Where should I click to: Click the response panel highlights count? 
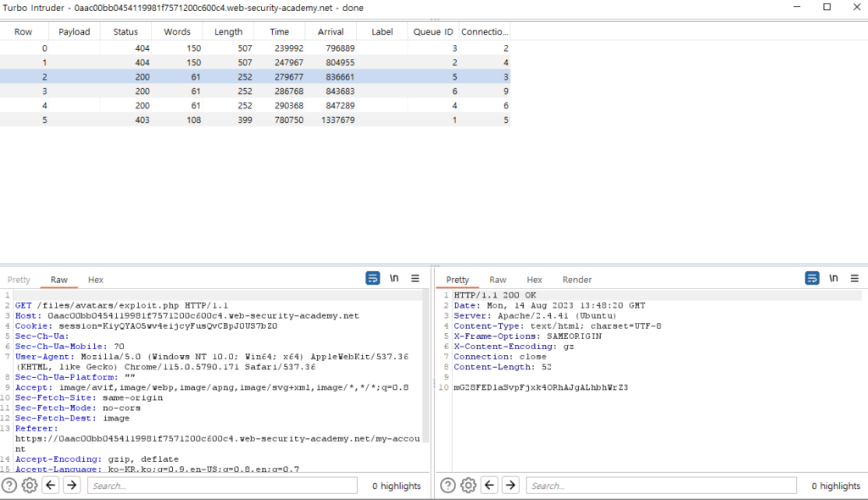click(x=836, y=486)
